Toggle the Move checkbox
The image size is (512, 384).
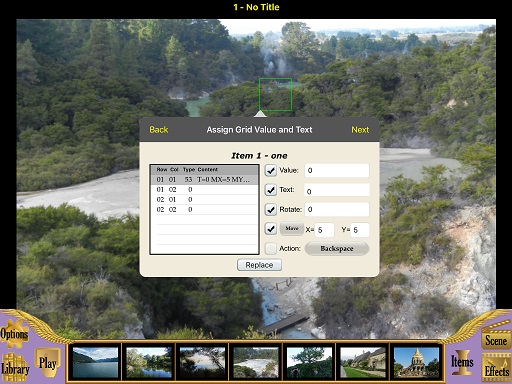(x=271, y=229)
